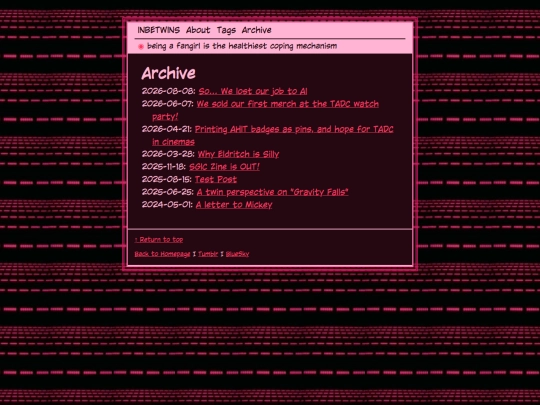Click the date text 2026-03-28
540x405 pixels.
tap(168, 154)
